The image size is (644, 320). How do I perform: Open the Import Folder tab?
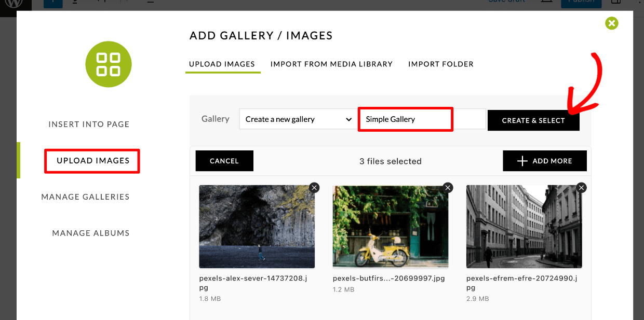[440, 64]
